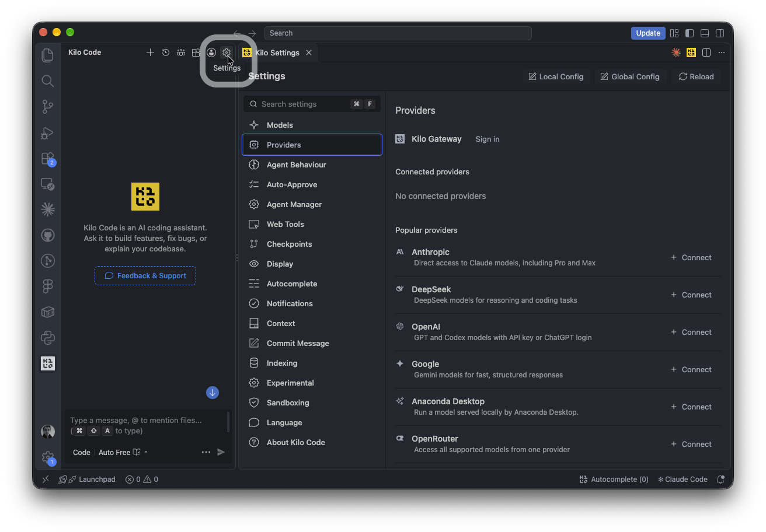Open the Explorer view in the activity bar

pos(48,55)
